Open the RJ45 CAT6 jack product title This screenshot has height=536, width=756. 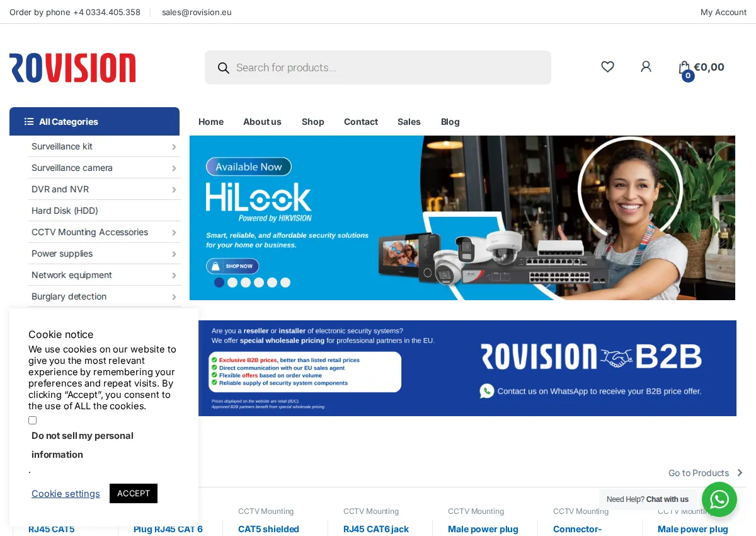point(376,529)
